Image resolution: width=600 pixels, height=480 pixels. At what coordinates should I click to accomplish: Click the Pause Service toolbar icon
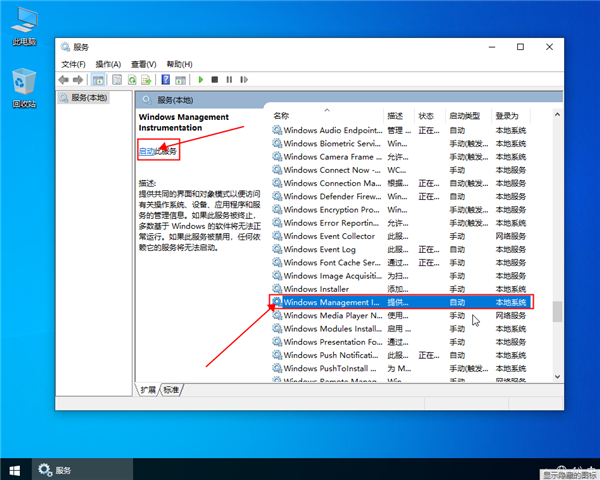[x=229, y=79]
